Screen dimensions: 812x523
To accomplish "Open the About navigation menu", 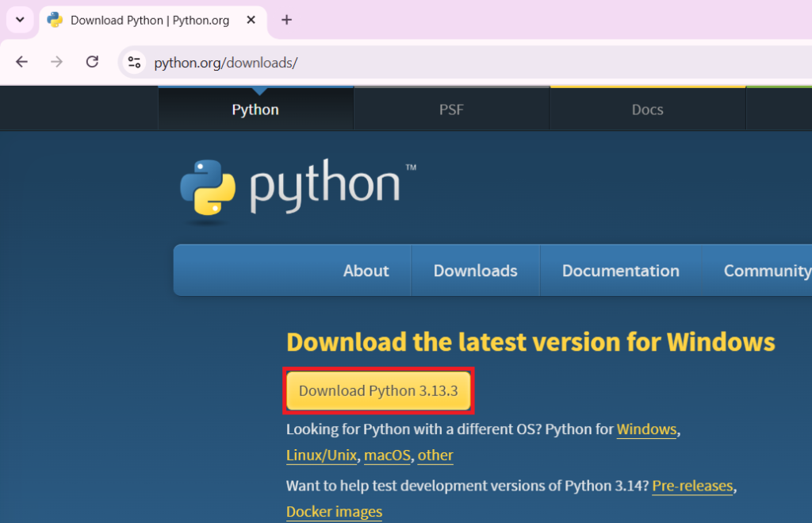I will click(x=366, y=271).
